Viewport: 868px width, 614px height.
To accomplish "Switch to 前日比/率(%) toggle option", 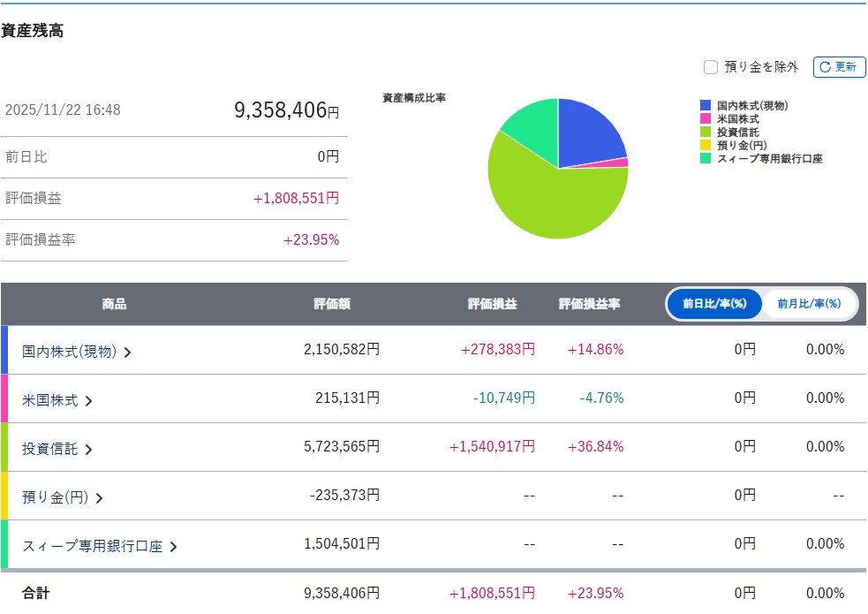I will [714, 304].
